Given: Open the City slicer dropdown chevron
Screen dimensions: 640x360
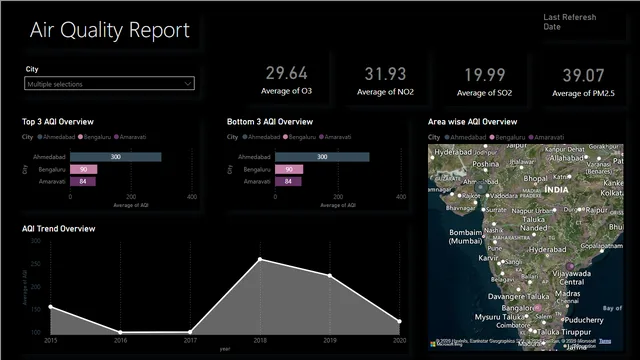Looking at the screenshot, I should (187, 84).
